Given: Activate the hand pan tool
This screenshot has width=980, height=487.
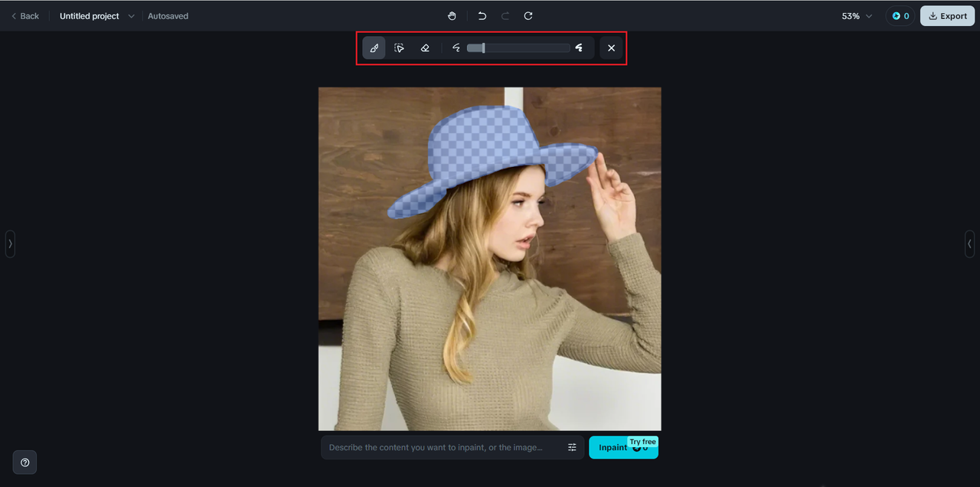Looking at the screenshot, I should [x=452, y=15].
